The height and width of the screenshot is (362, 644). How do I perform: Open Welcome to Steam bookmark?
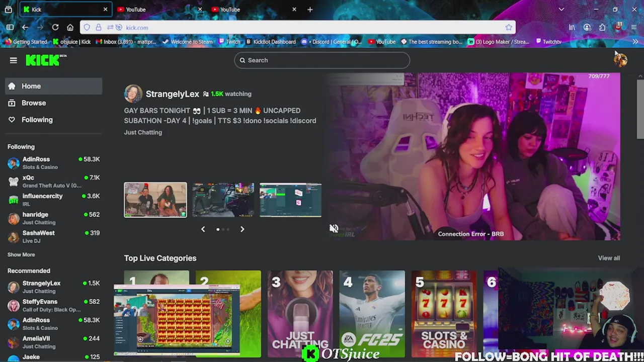coord(187,42)
